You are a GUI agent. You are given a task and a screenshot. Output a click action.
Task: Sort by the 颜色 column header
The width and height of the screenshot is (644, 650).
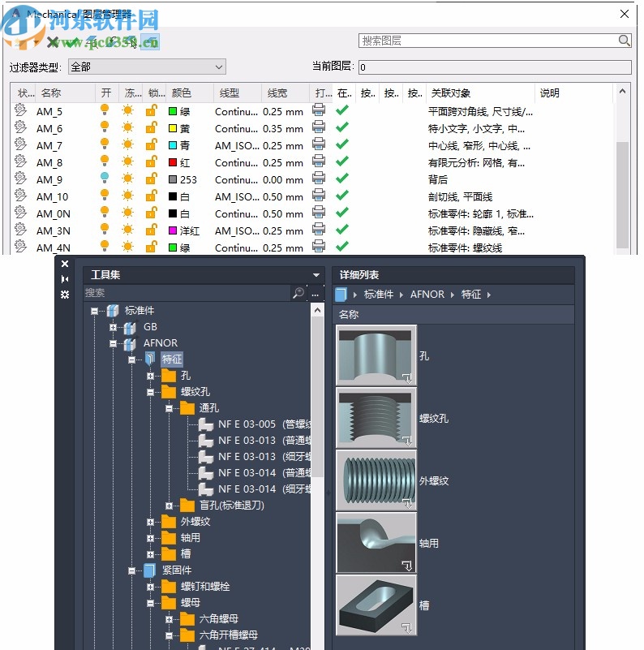[x=191, y=93]
